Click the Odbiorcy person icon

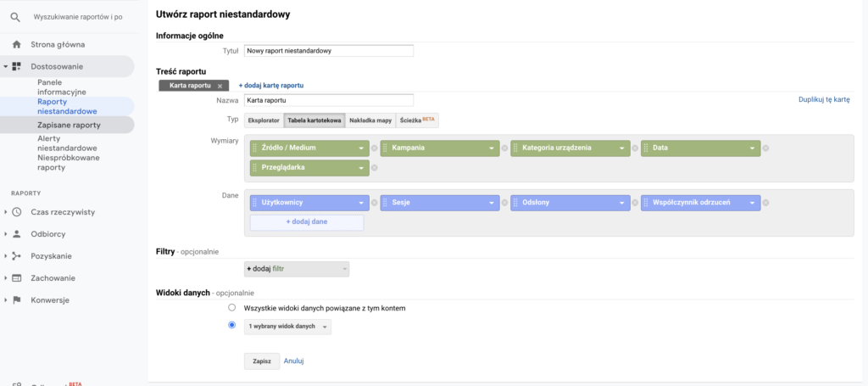tap(17, 233)
